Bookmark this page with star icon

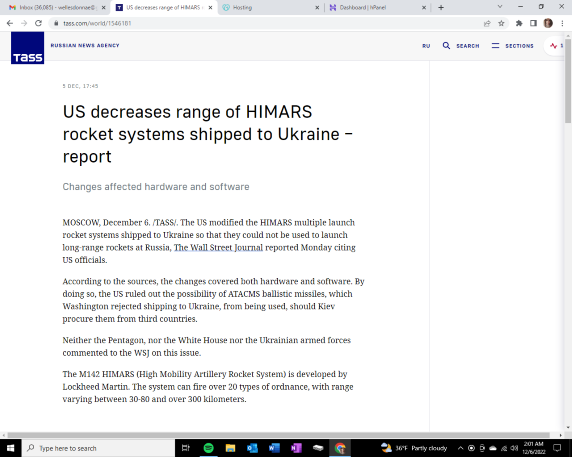point(501,23)
